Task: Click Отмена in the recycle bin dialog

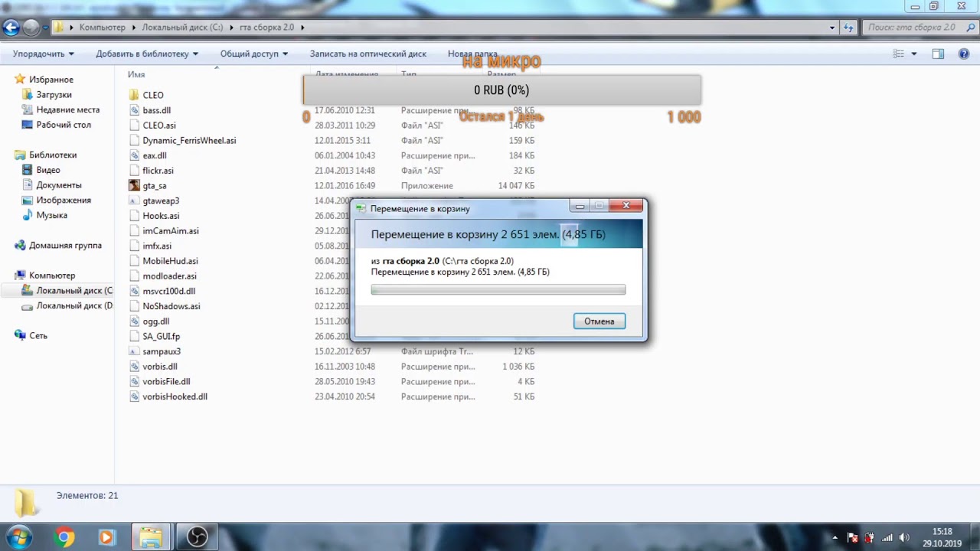Action: pos(599,321)
